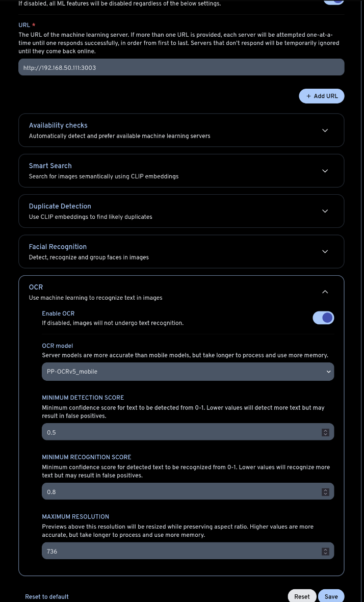Adjust the minimum detection score stepper

[x=325, y=432]
